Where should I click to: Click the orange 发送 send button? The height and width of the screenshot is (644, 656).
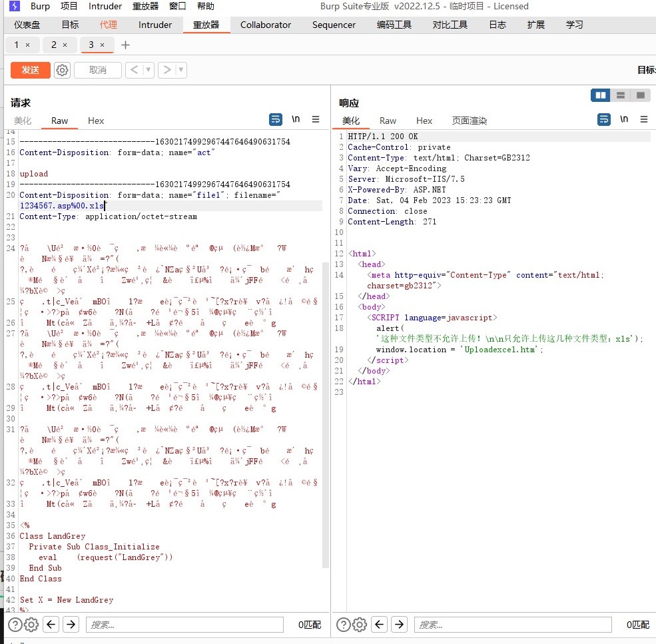30,70
